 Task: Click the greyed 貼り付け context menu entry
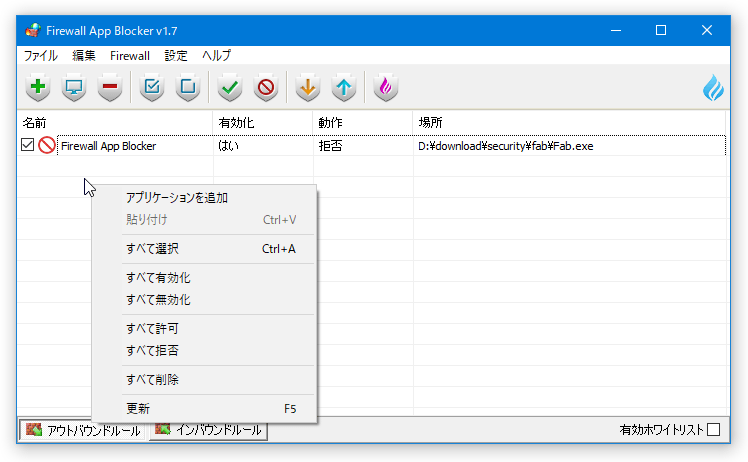pos(204,220)
